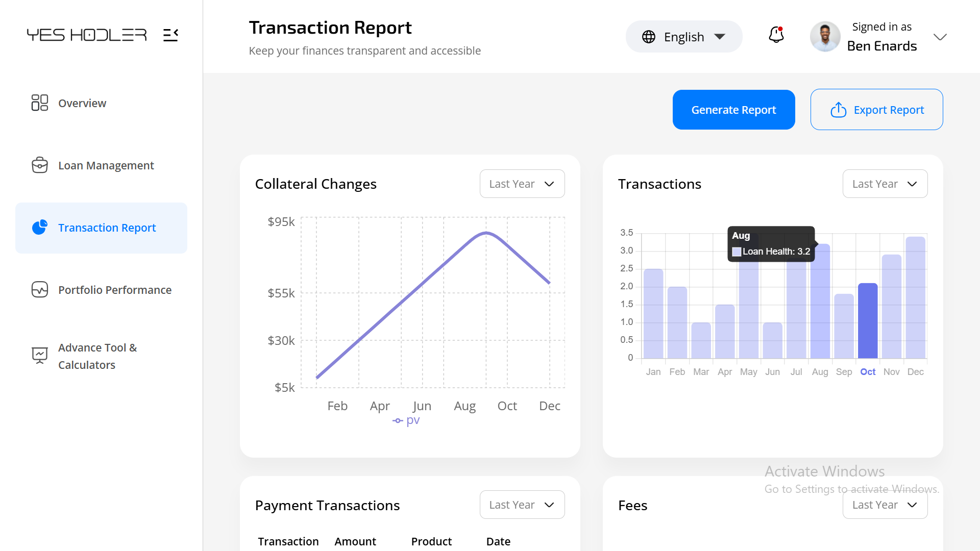Expand the Transactions Last Year dropdown
This screenshot has width=980, height=551.
pos(885,184)
